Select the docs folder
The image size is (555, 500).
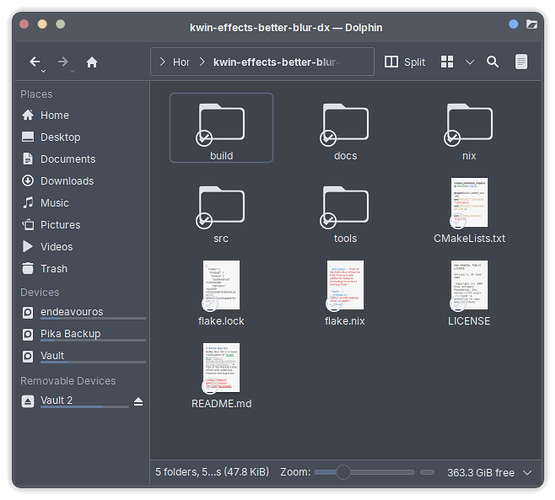[x=345, y=128]
